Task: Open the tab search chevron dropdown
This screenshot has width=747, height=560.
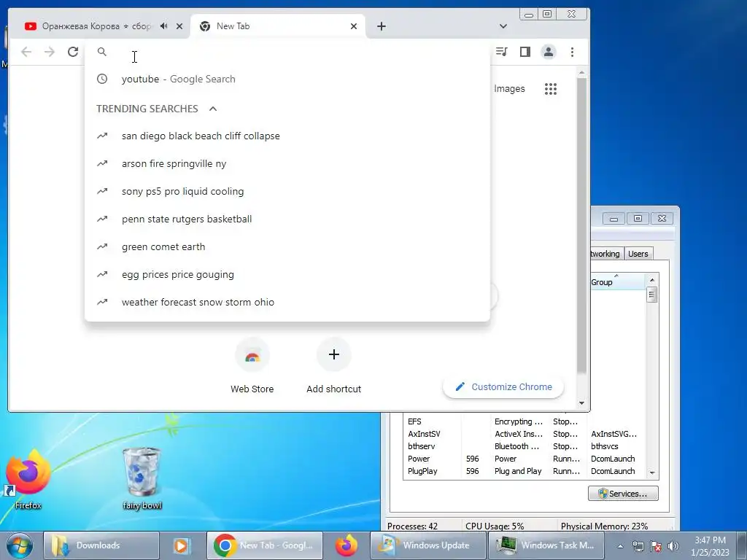Action: tap(503, 26)
